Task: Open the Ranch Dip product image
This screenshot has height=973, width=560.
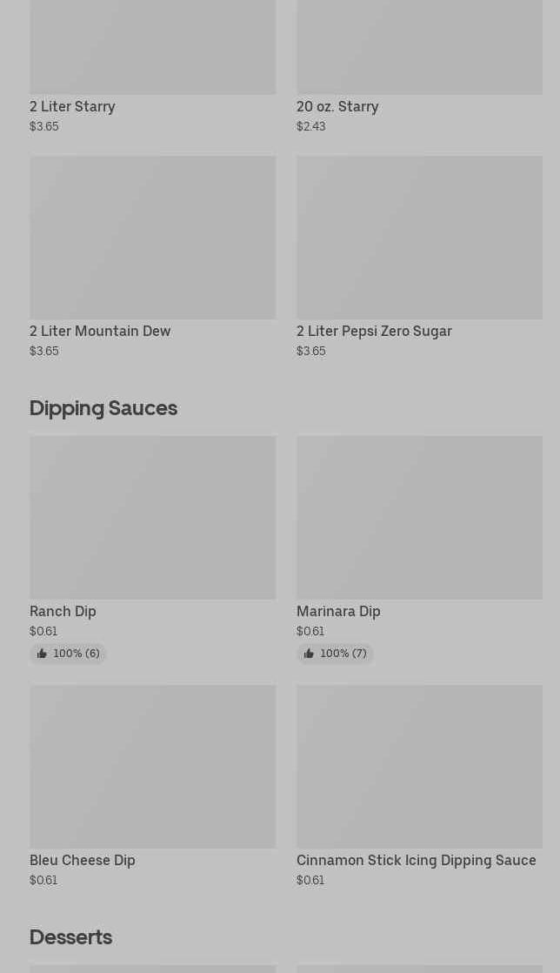Action: (x=152, y=518)
